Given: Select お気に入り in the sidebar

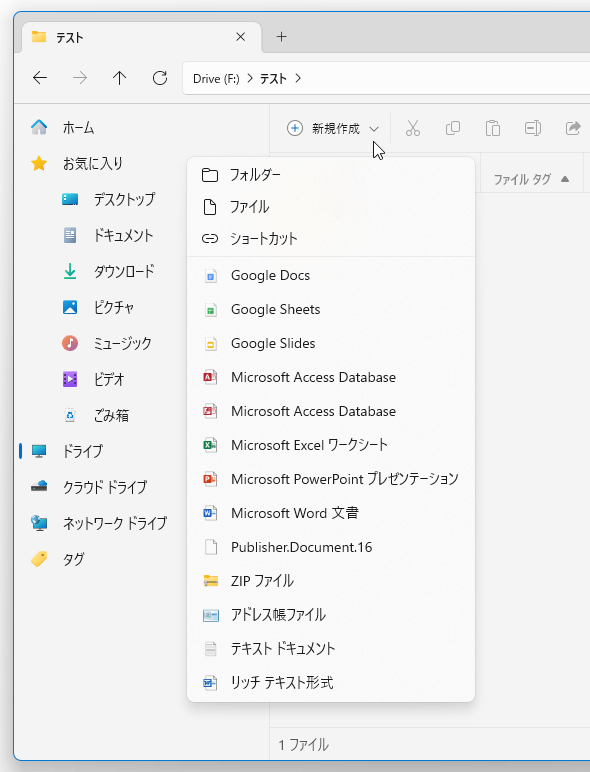Looking at the screenshot, I should (76, 163).
